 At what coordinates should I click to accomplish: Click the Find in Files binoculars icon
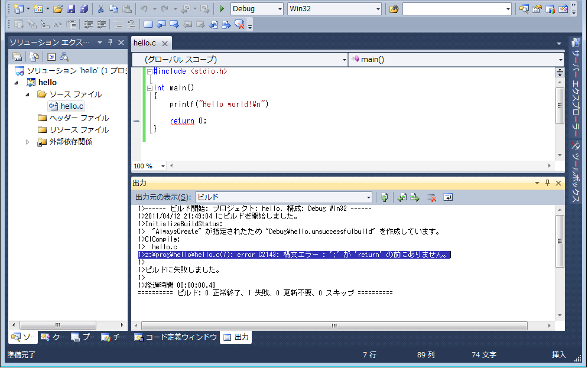394,9
